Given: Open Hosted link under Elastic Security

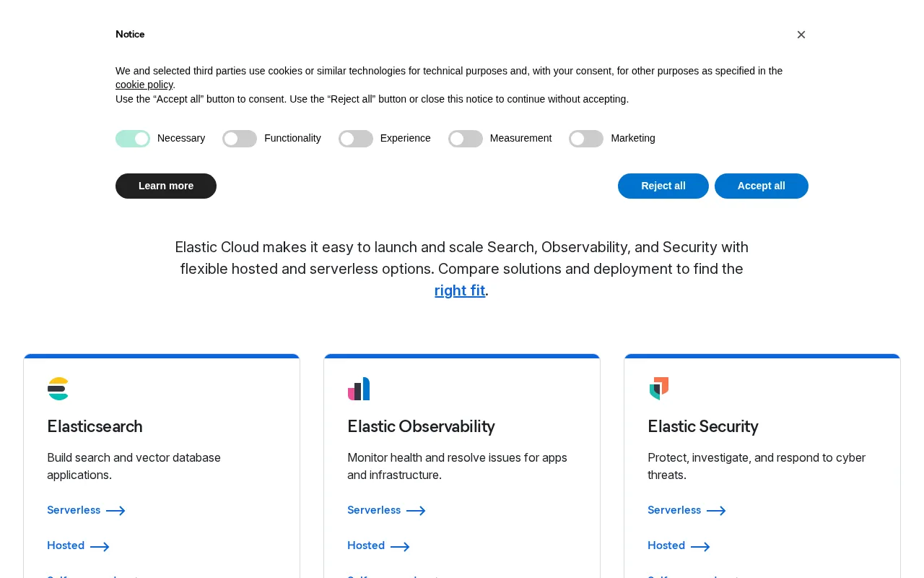Looking at the screenshot, I should coord(679,545).
